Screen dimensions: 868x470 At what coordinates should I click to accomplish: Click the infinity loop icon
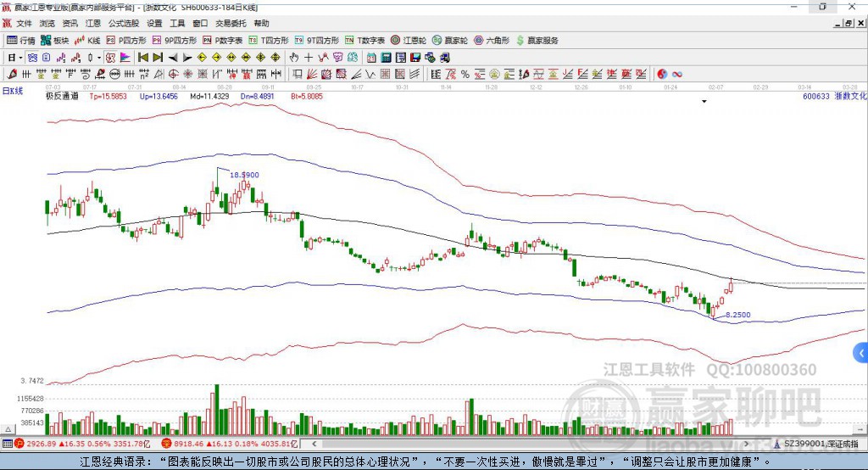point(677,74)
